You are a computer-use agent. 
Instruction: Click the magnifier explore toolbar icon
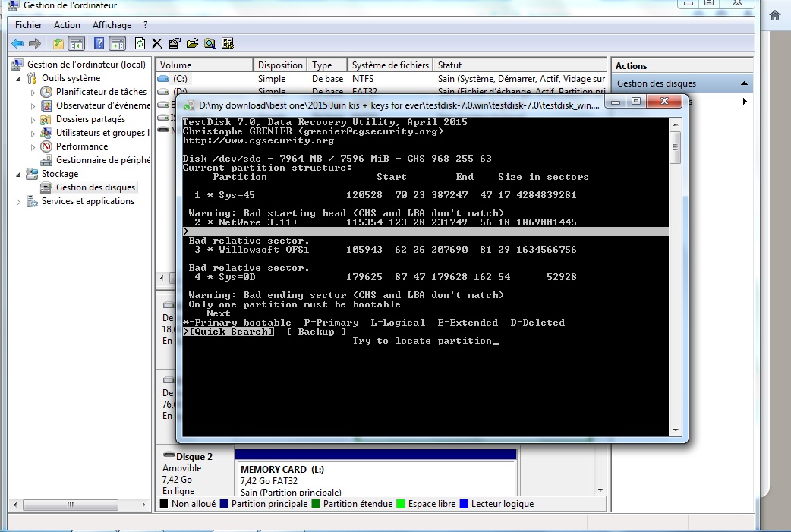(210, 44)
